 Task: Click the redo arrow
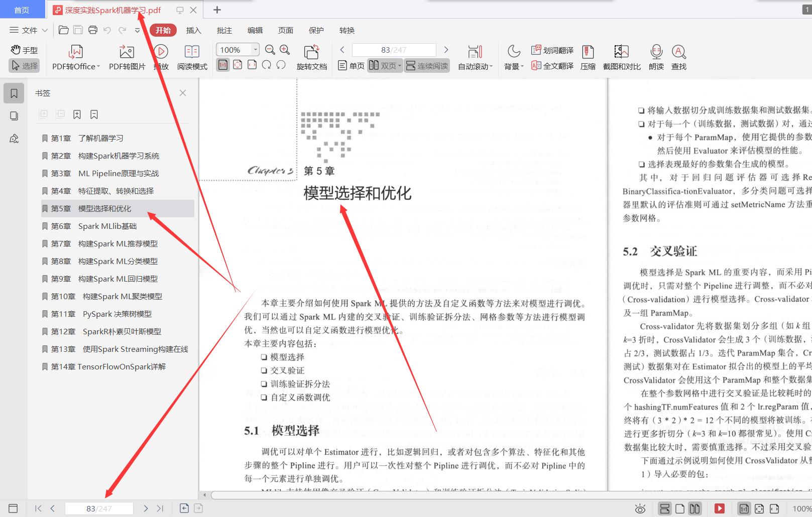[122, 30]
